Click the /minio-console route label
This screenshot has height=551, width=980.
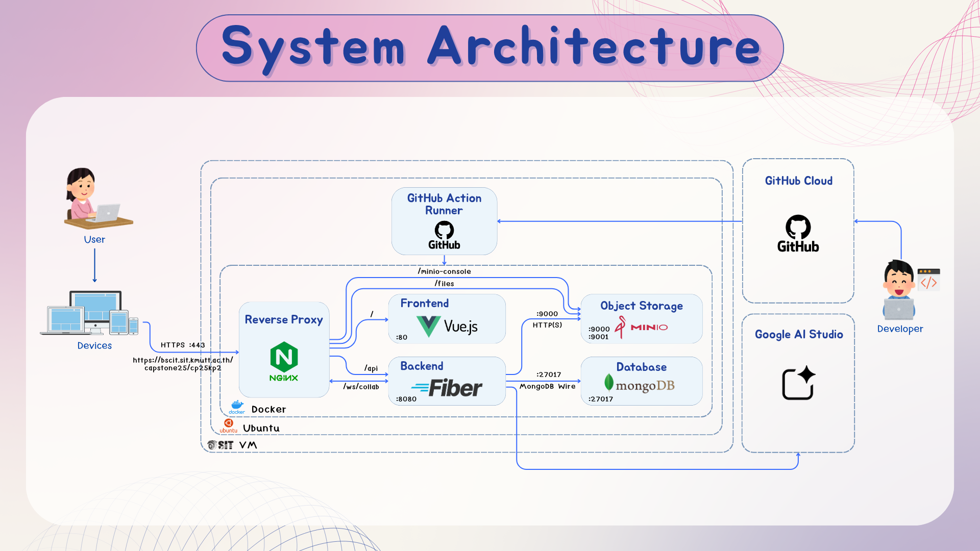pyautogui.click(x=444, y=271)
